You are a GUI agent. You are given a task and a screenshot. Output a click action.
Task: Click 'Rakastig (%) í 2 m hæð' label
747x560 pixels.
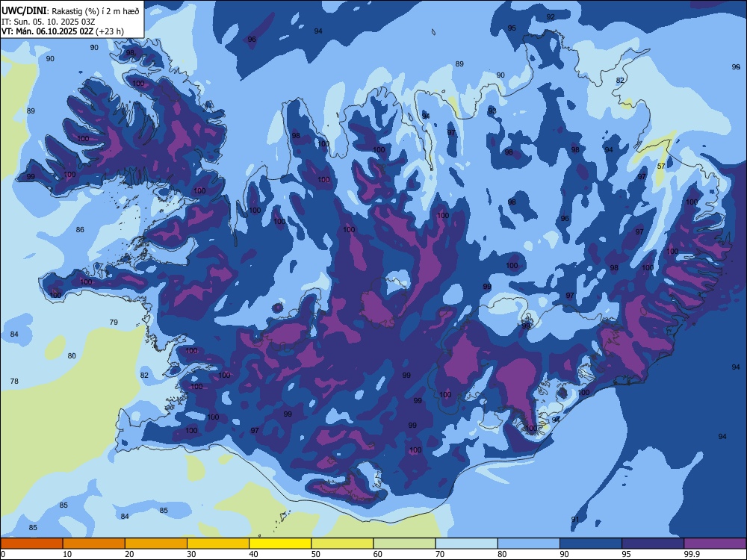coord(96,11)
